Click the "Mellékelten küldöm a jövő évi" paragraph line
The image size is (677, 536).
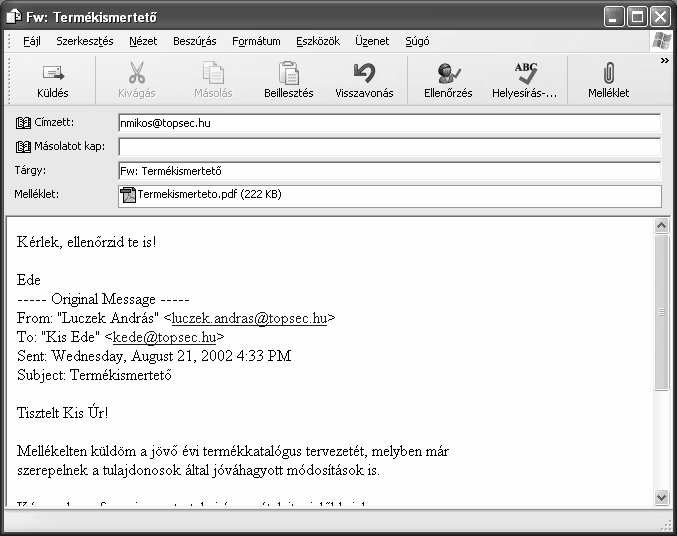tap(233, 451)
